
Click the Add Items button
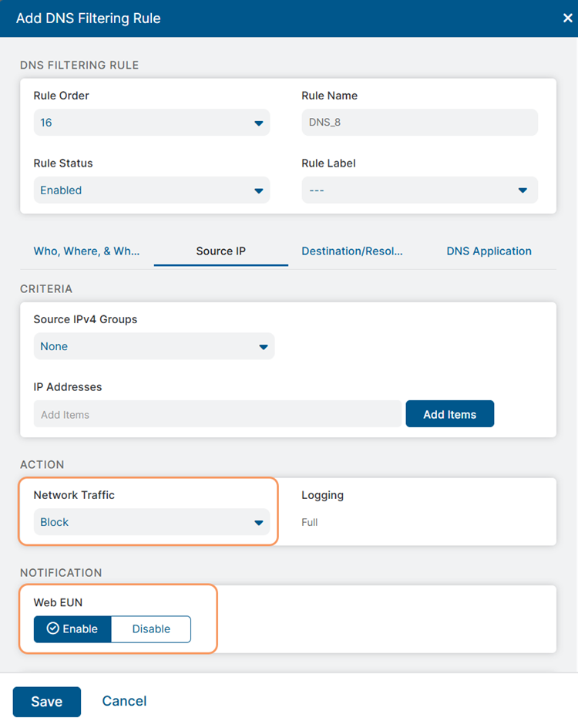449,413
